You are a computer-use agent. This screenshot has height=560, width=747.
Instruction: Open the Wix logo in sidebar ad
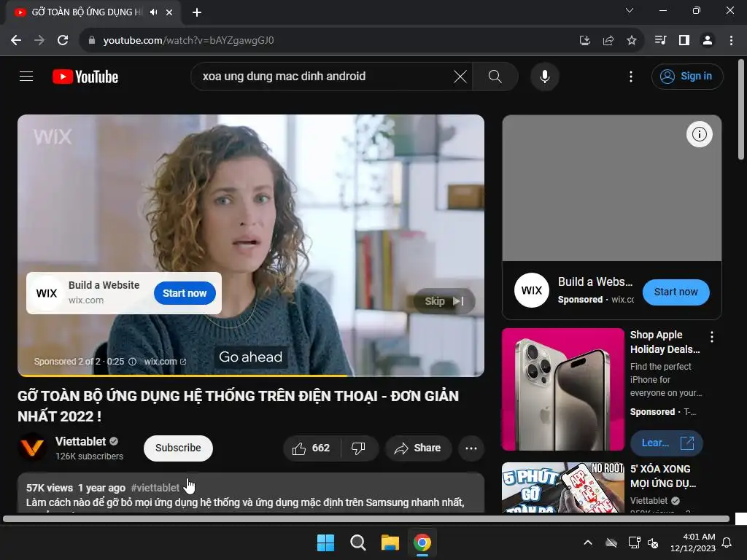[531, 290]
